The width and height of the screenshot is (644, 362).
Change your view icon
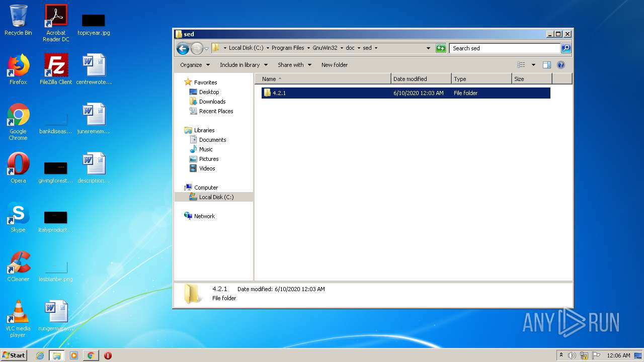(521, 65)
